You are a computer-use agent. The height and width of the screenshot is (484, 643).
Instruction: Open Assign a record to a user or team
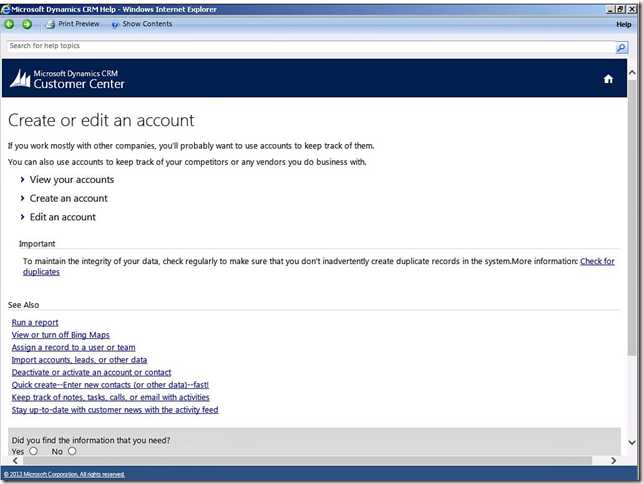(x=73, y=347)
